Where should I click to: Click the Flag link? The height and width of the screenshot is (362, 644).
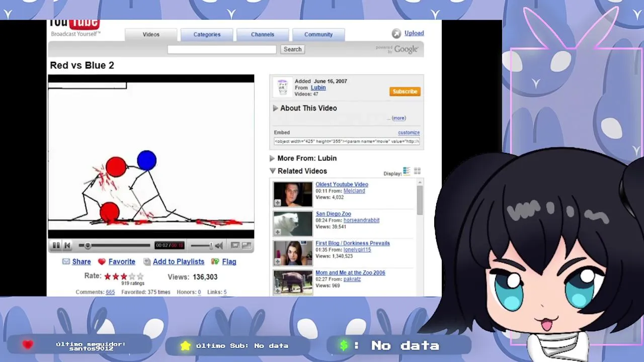click(x=229, y=261)
